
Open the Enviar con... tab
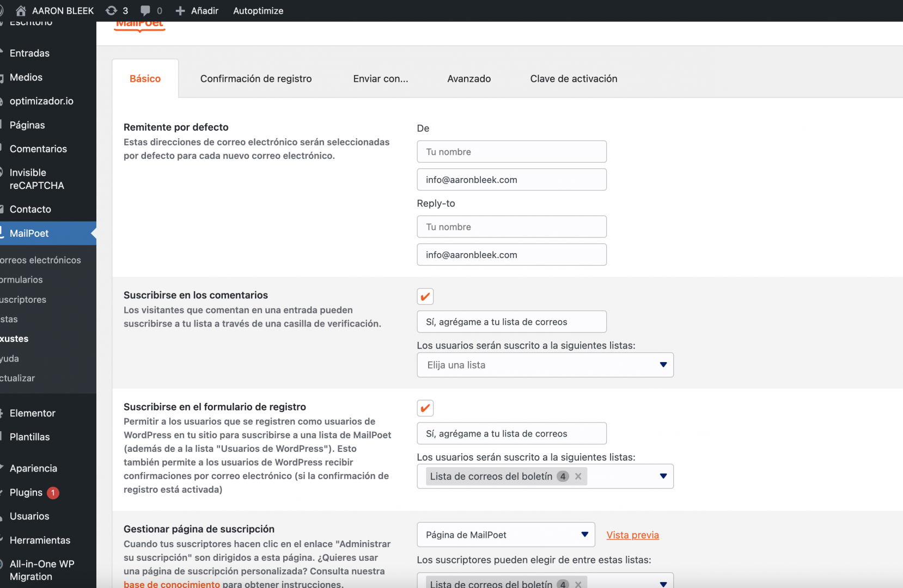(381, 78)
